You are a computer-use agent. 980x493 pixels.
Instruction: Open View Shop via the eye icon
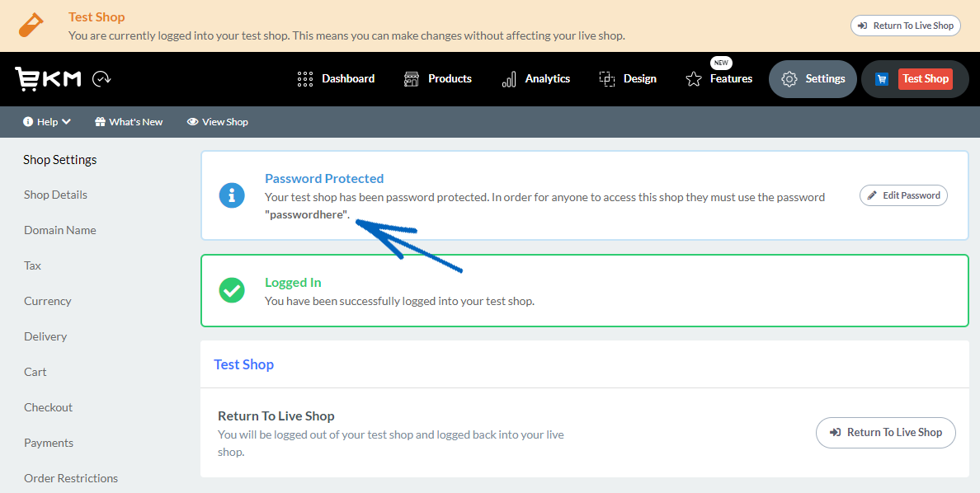tap(191, 121)
